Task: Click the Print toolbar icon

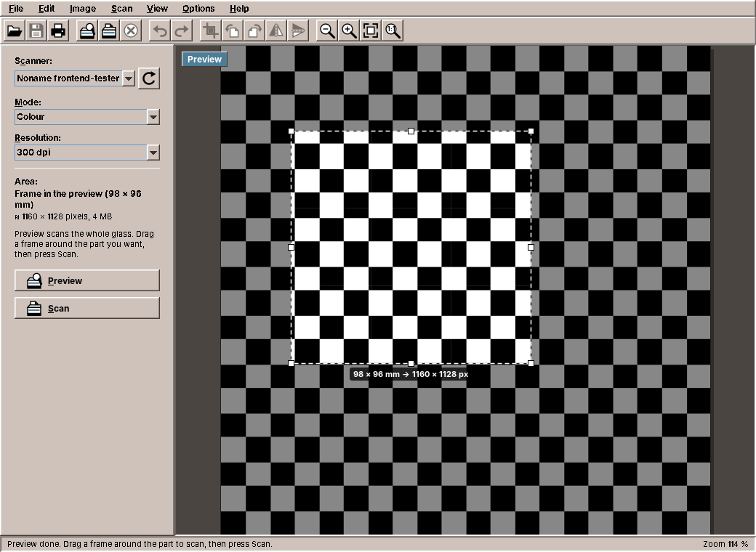Action: (58, 31)
